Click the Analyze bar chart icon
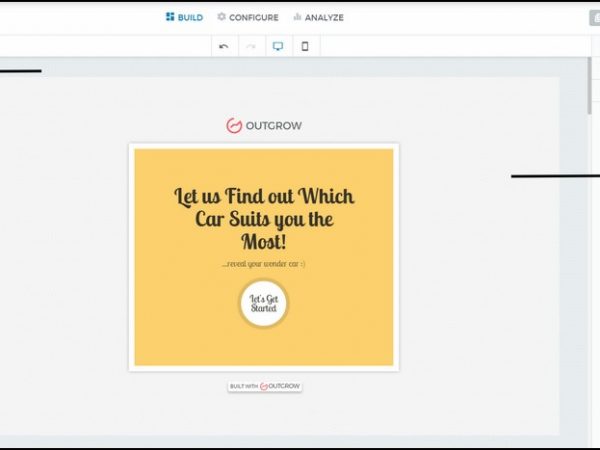This screenshot has width=600, height=450. [297, 17]
